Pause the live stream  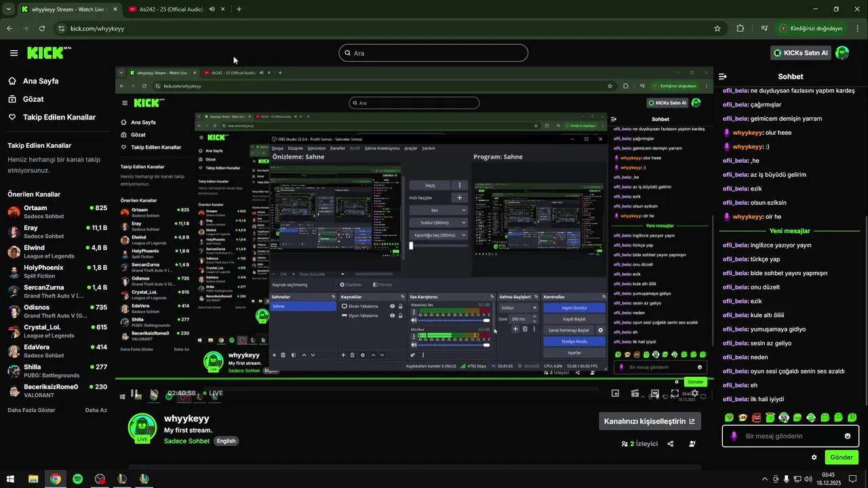coord(135,393)
